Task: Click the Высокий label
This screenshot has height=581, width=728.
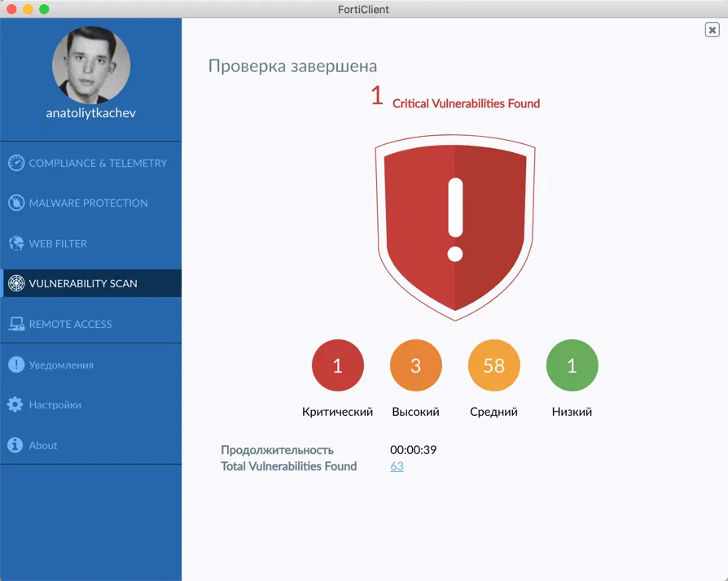Action: coord(415,412)
